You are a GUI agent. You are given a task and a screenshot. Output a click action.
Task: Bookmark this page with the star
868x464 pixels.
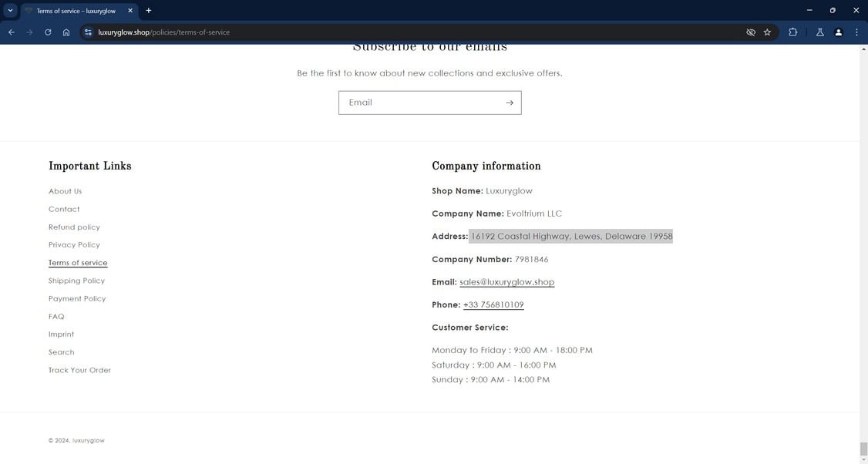coord(767,32)
